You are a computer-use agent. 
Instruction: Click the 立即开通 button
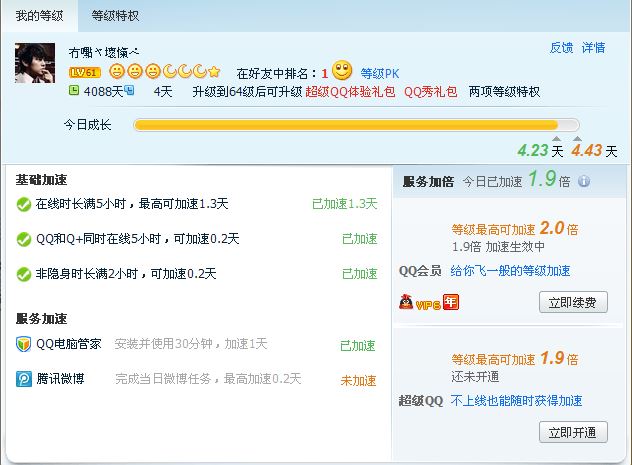[x=573, y=432]
